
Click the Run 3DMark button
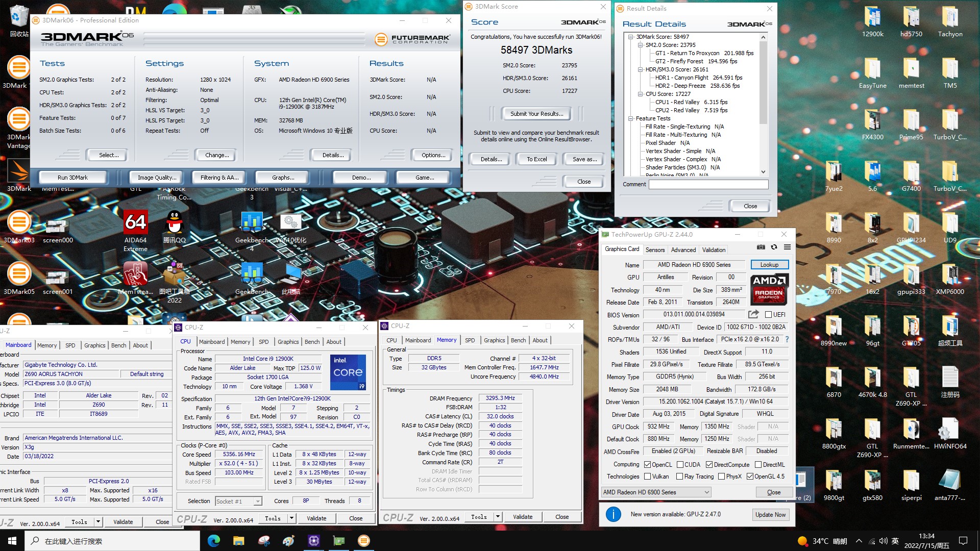click(x=72, y=178)
